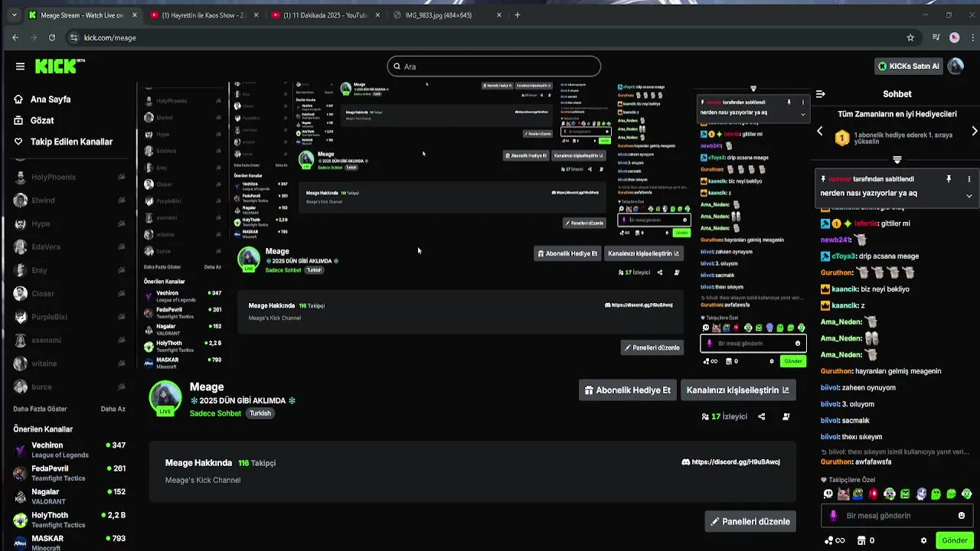Open pinned message three-dot options
Viewport: 980px width, 551px height.
[x=969, y=179]
